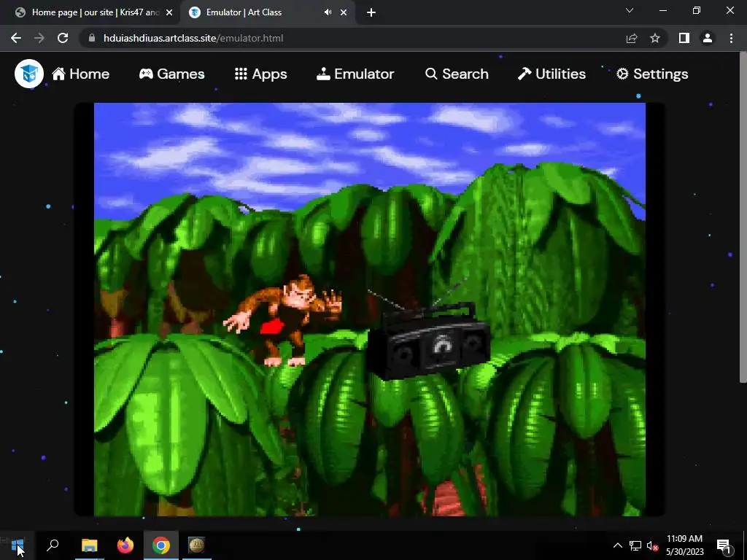The image size is (747, 560).
Task: Open the clock showing 11:09 AM
Action: pyautogui.click(x=684, y=545)
